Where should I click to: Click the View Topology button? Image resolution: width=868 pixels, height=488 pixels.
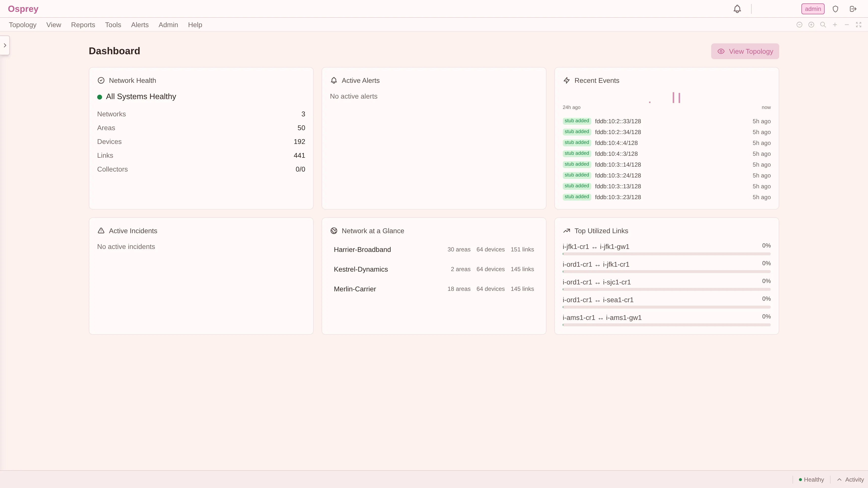[x=745, y=51]
